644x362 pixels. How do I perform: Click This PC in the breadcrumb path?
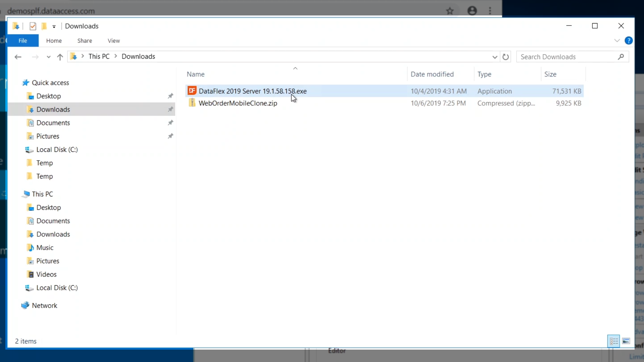(x=99, y=56)
